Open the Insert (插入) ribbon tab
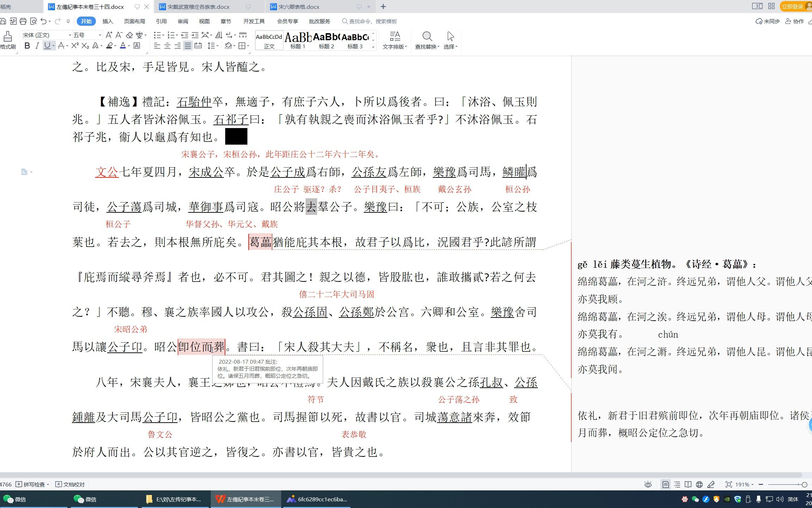812x508 pixels. click(x=107, y=21)
